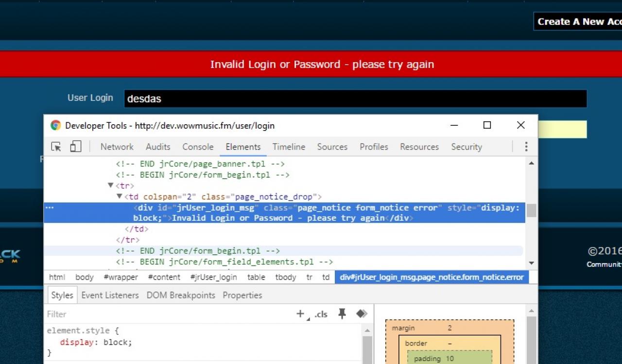
Task: Toggle device mode toolbar icon
Action: tap(75, 147)
